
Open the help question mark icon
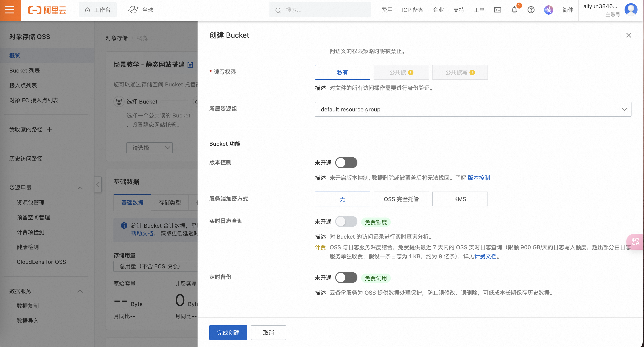[531, 10]
